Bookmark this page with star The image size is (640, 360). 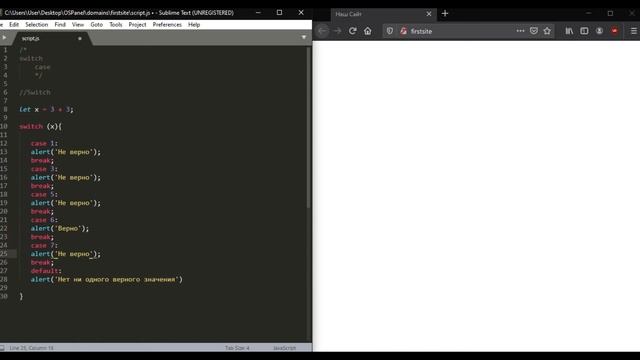point(547,31)
